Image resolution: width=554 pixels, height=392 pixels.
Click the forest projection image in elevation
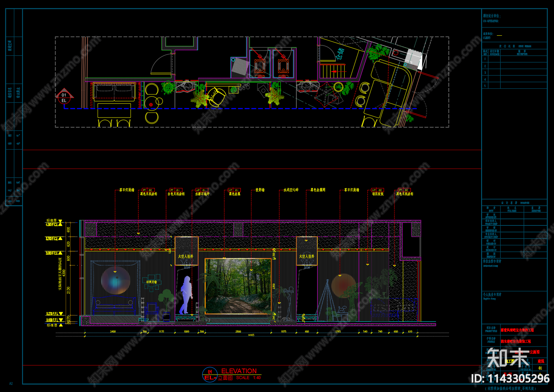238,286
